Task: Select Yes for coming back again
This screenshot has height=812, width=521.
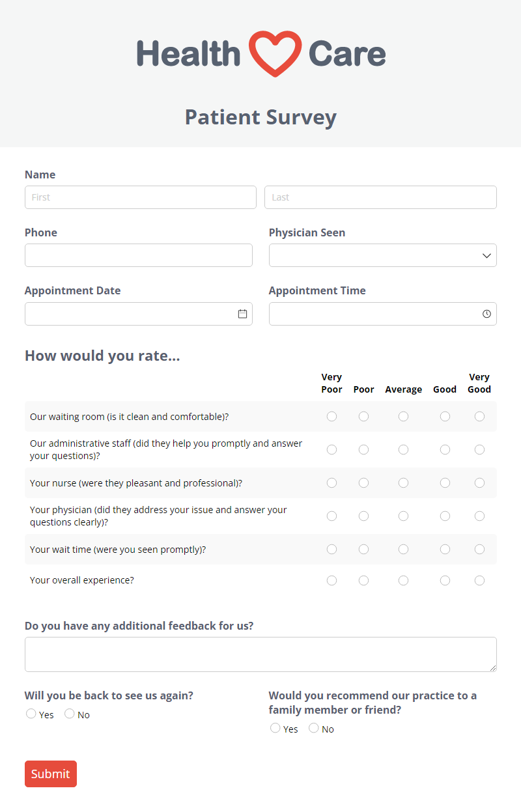Action: (x=31, y=714)
